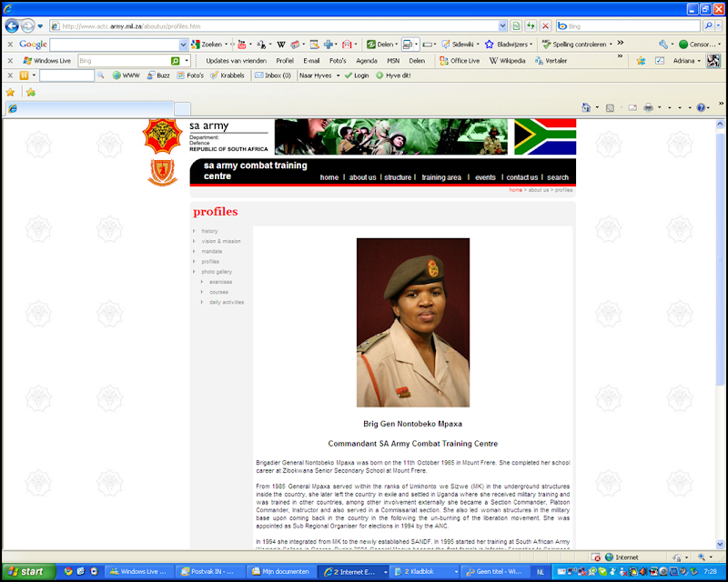The image size is (728, 582).
Task: Click the YouTube icon in Google toolbar
Action: [x=241, y=45]
